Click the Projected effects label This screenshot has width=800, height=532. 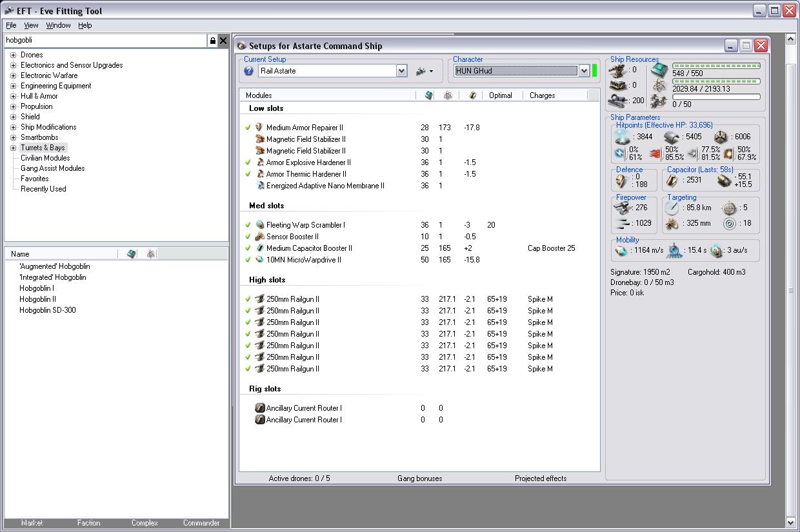pos(540,478)
